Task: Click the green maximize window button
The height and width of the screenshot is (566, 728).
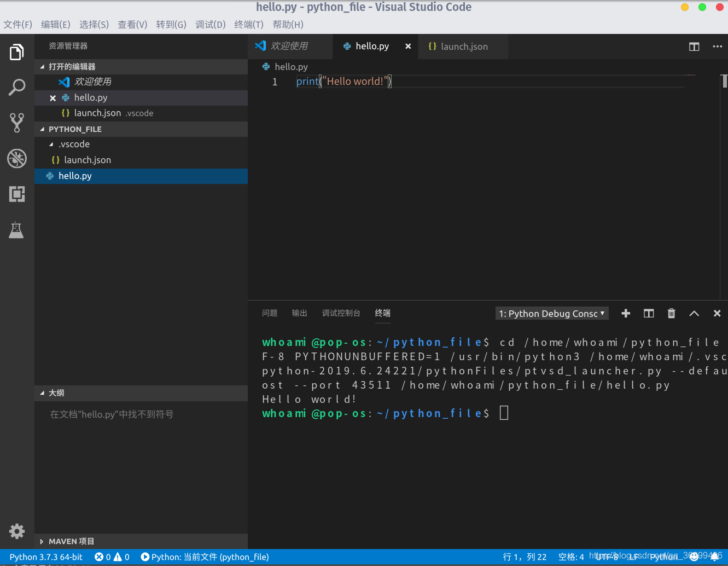Action: [x=702, y=7]
